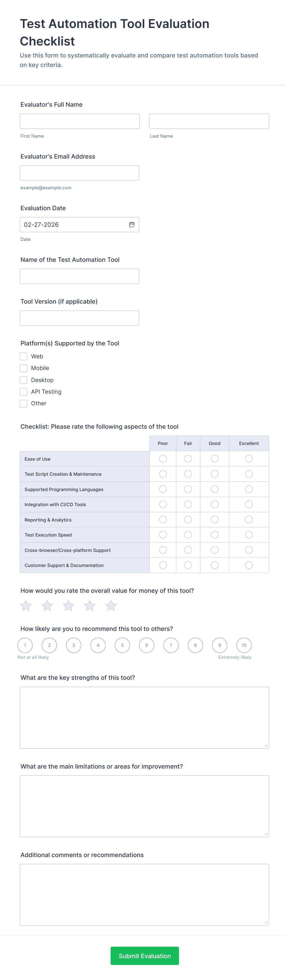Give five stars for value
This screenshot has width=286, height=980.
[x=111, y=606]
